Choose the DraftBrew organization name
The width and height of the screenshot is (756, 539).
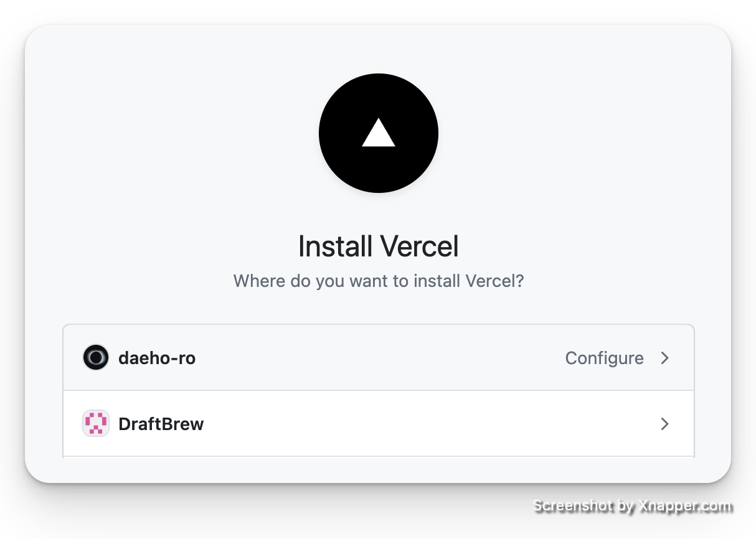161,424
